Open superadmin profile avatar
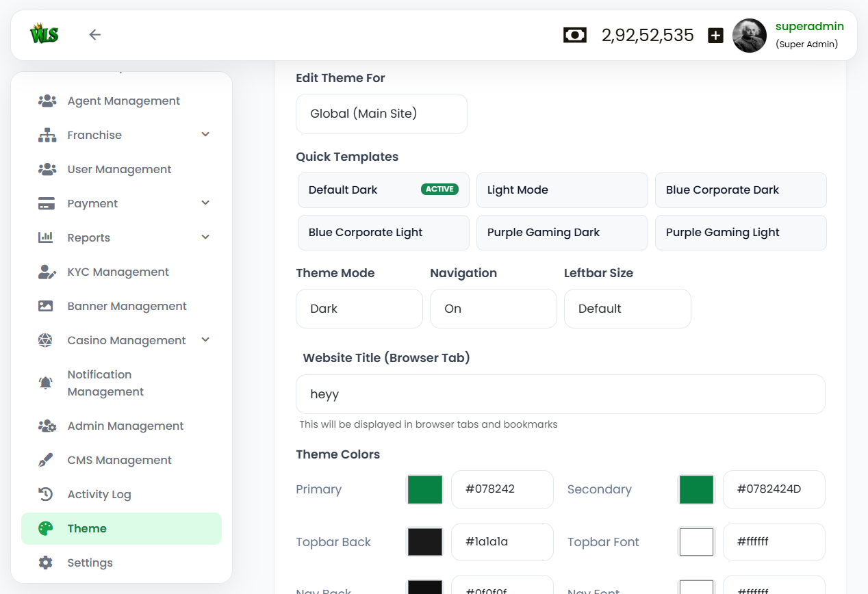Image resolution: width=868 pixels, height=594 pixels. tap(749, 36)
